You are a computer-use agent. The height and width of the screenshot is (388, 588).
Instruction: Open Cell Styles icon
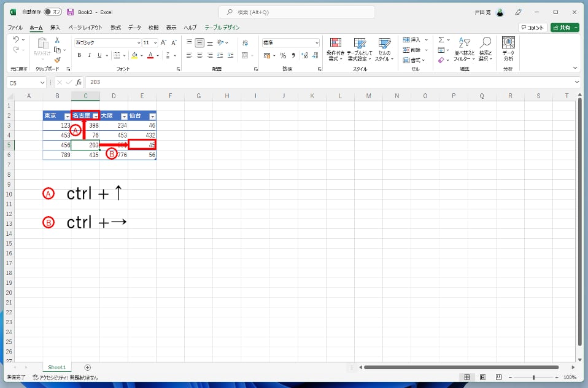(x=384, y=49)
